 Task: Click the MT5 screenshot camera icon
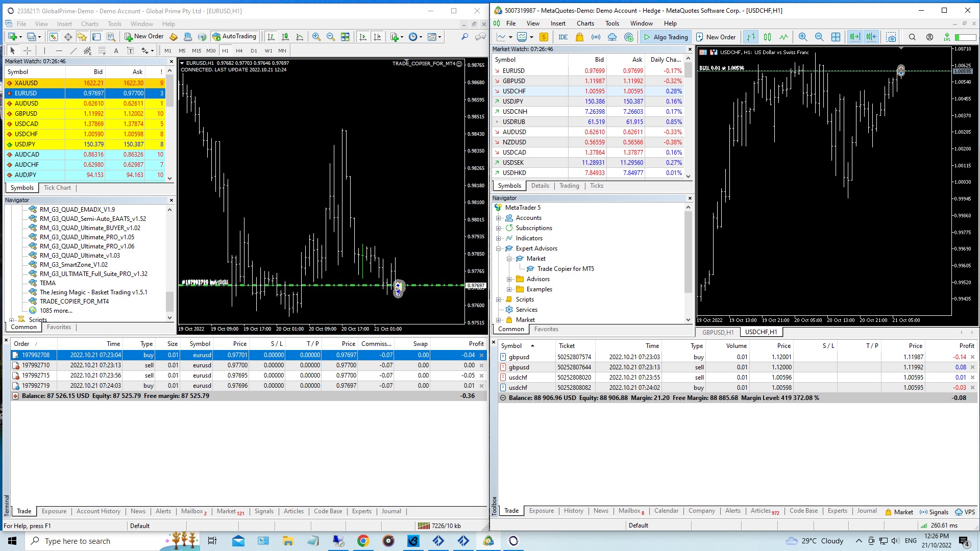click(891, 37)
